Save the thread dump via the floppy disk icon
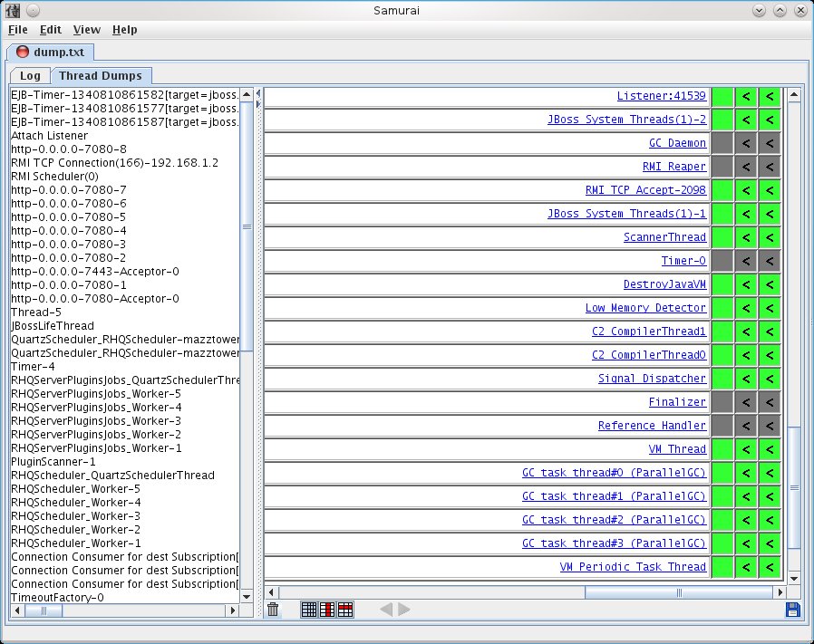The width and height of the screenshot is (814, 644). click(793, 610)
